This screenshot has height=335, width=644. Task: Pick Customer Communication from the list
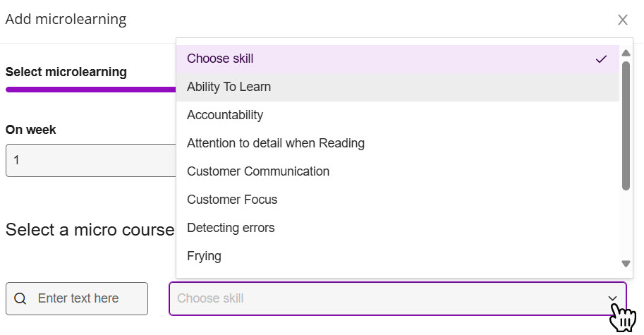398,171
